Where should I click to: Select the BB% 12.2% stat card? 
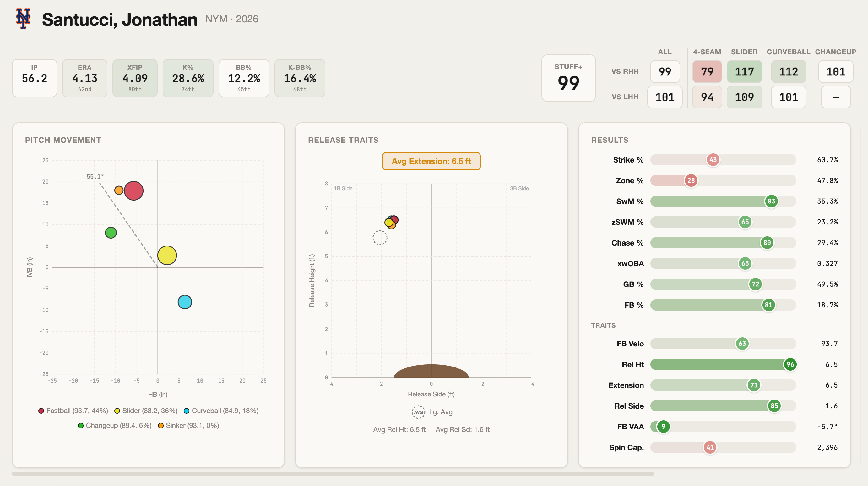pyautogui.click(x=244, y=78)
